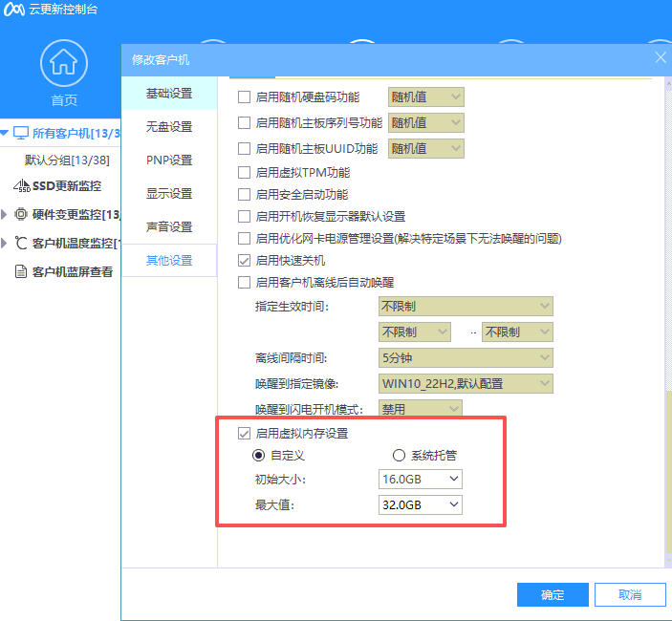This screenshot has width=672, height=621.
Task: Enable 启用虚拟TPM功能 checkbox
Action: (244, 173)
